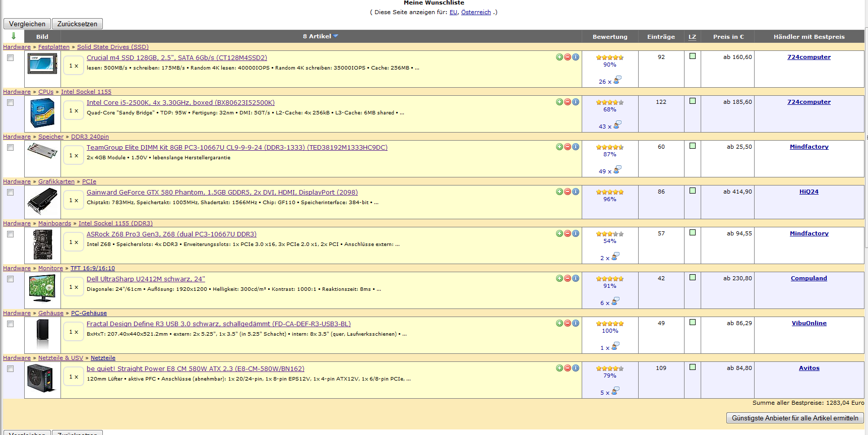
Task: Click the Bild column header
Action: pyautogui.click(x=42, y=37)
